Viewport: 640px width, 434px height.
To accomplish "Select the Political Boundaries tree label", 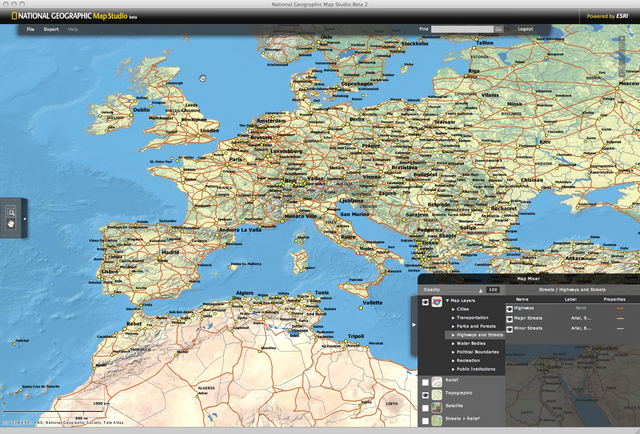I will (478, 352).
